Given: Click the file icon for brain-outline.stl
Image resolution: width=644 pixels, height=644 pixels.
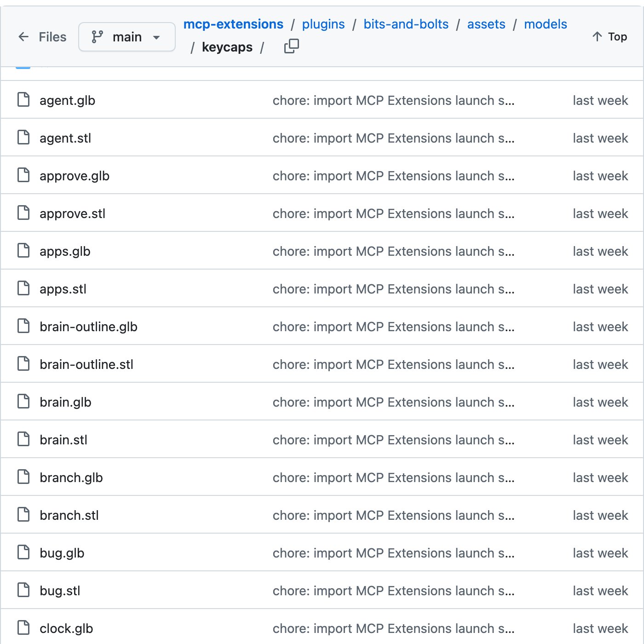Looking at the screenshot, I should tap(23, 364).
